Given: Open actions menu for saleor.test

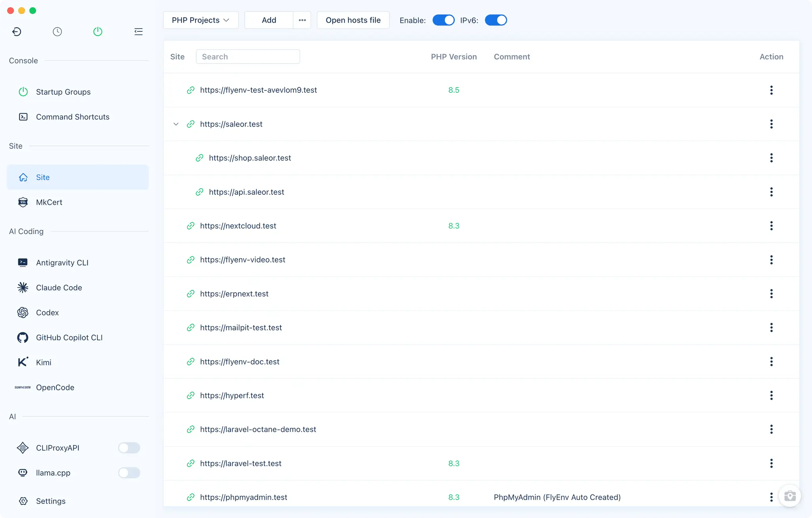Looking at the screenshot, I should click(771, 124).
